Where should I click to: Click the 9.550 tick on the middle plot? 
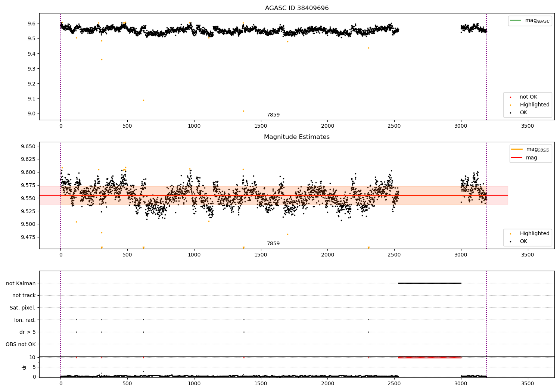[28, 198]
